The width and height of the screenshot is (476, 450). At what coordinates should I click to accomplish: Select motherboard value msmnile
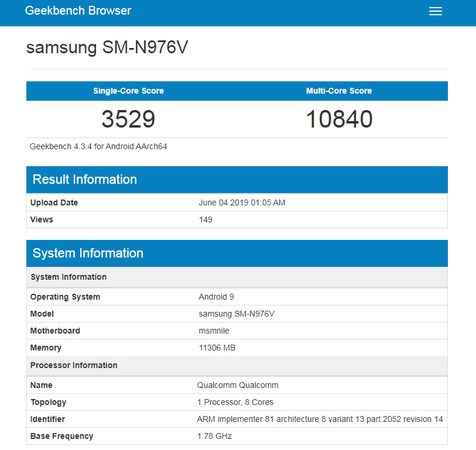pyautogui.click(x=214, y=331)
